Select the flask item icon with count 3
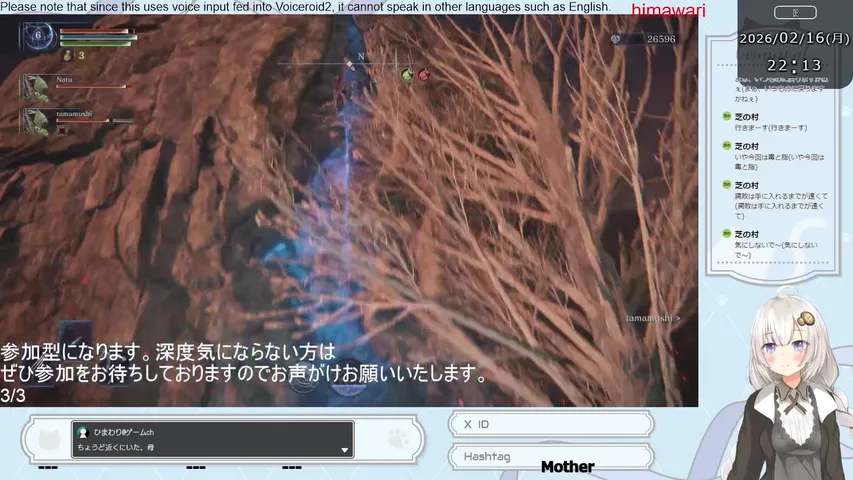This screenshot has width=853, height=480. click(67, 55)
